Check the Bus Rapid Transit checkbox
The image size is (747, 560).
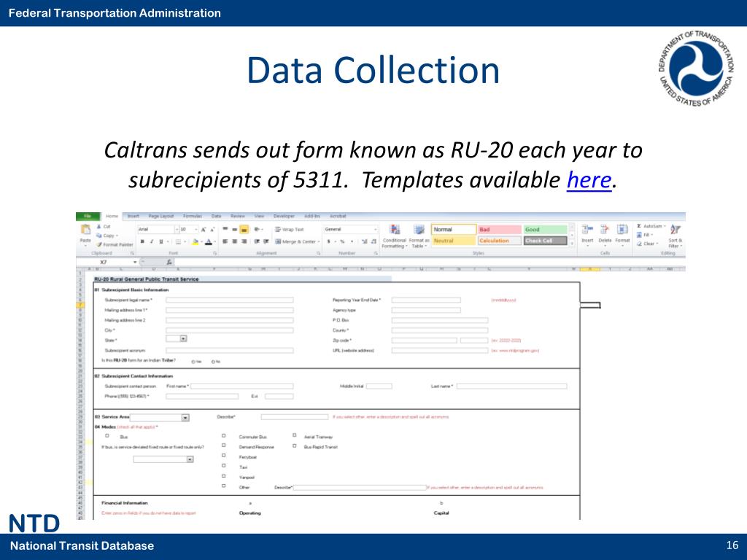pyautogui.click(x=294, y=446)
